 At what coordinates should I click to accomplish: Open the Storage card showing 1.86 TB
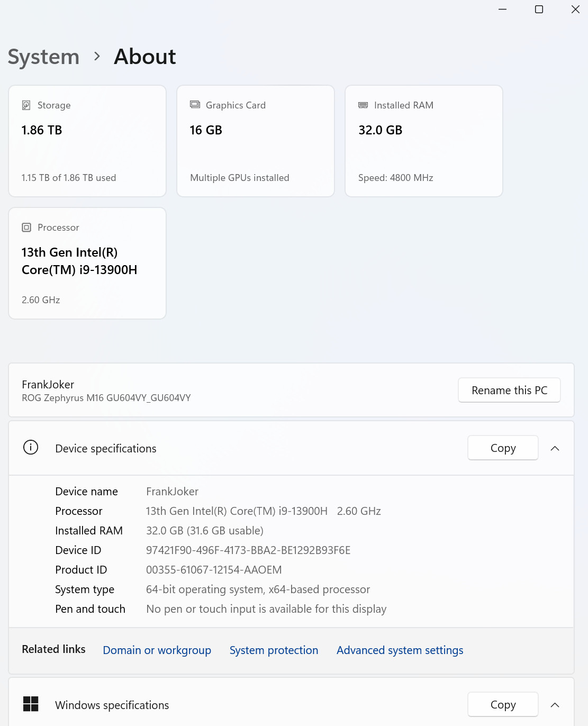87,141
